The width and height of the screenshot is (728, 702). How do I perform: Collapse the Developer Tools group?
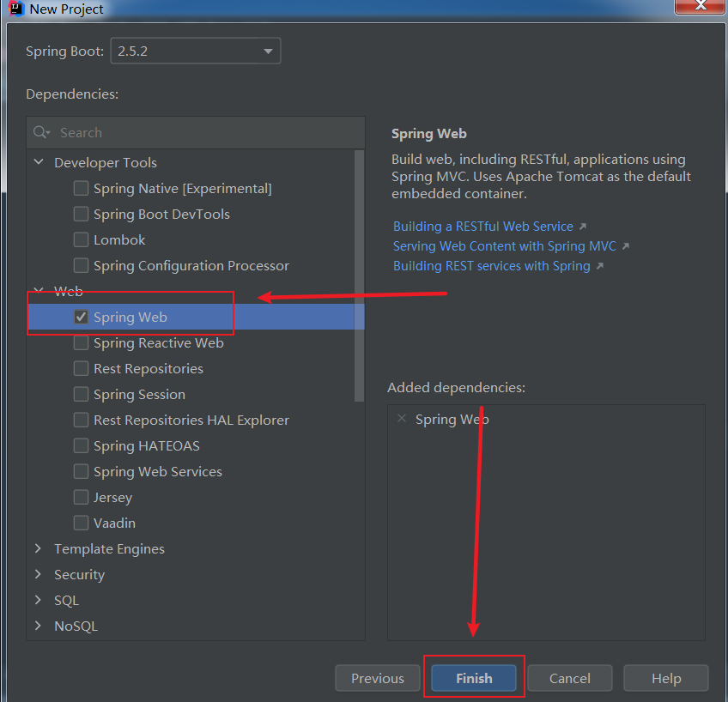pyautogui.click(x=39, y=162)
